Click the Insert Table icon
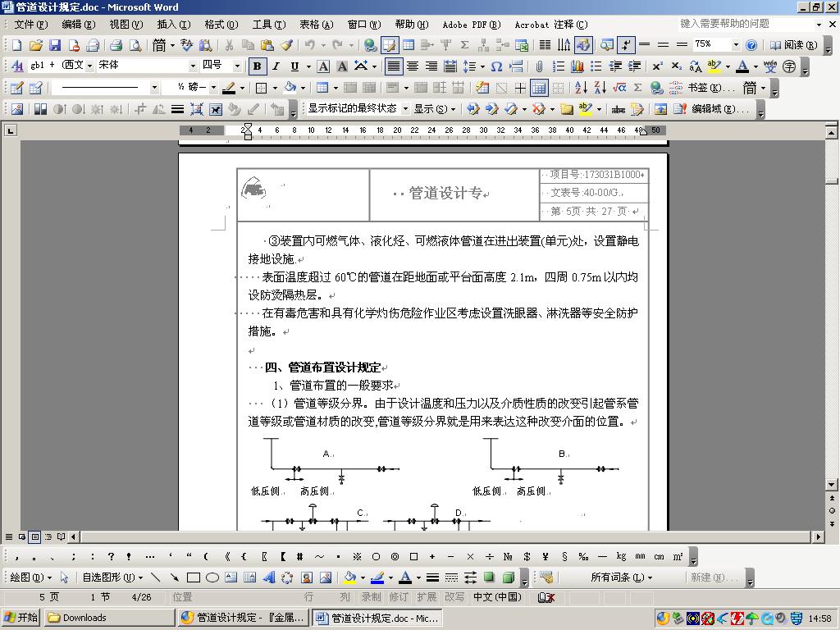The image size is (840, 630). (x=409, y=46)
